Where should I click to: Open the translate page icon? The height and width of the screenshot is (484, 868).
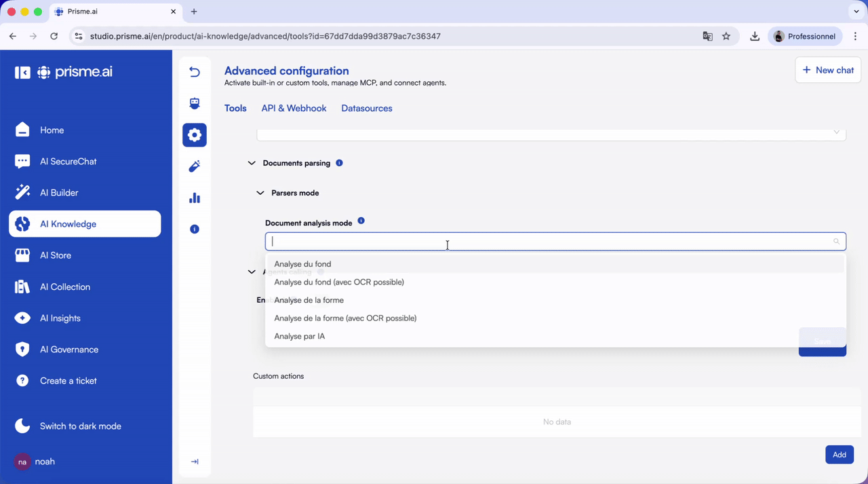pyautogui.click(x=707, y=36)
